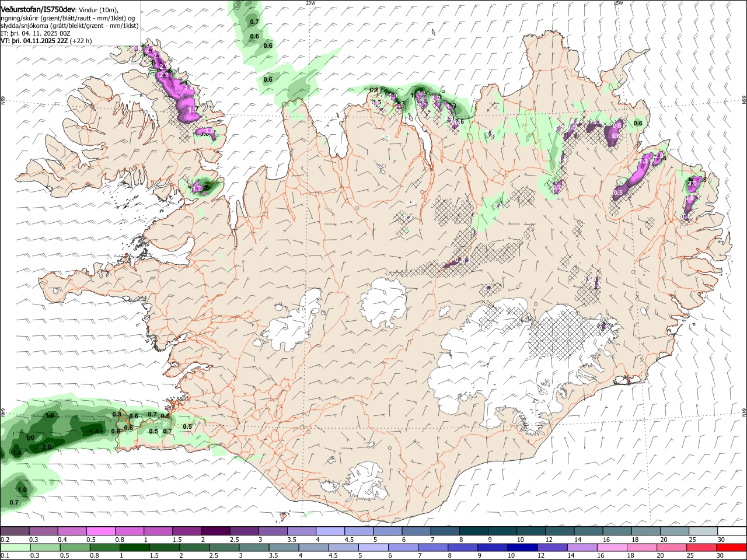Click the '15W' longitude label
The image size is (747, 560).
click(619, 3)
